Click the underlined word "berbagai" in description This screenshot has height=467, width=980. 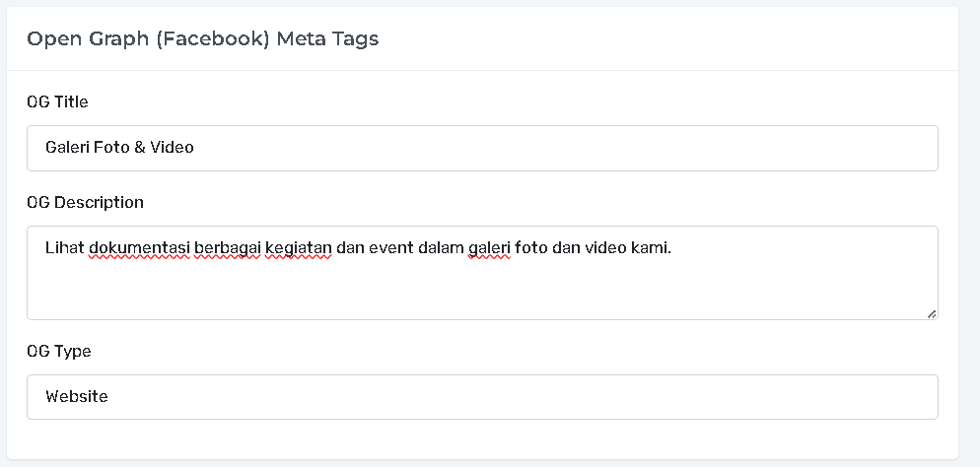point(227,247)
